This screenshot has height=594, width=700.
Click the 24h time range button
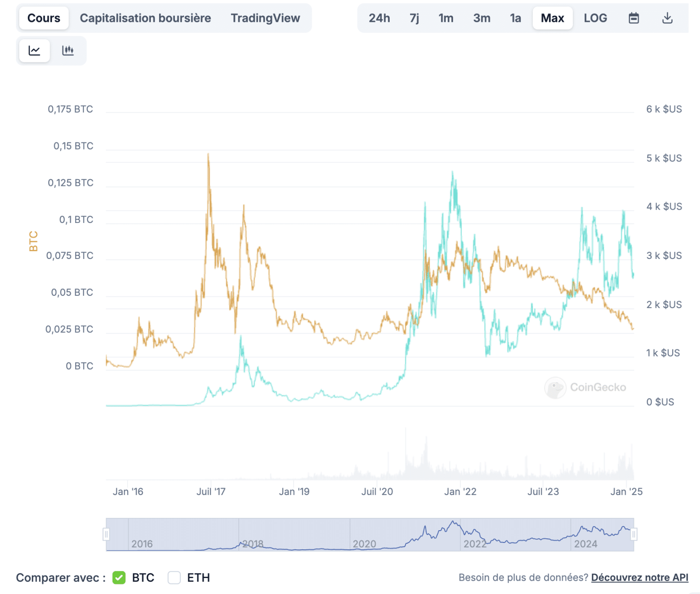coord(379,18)
